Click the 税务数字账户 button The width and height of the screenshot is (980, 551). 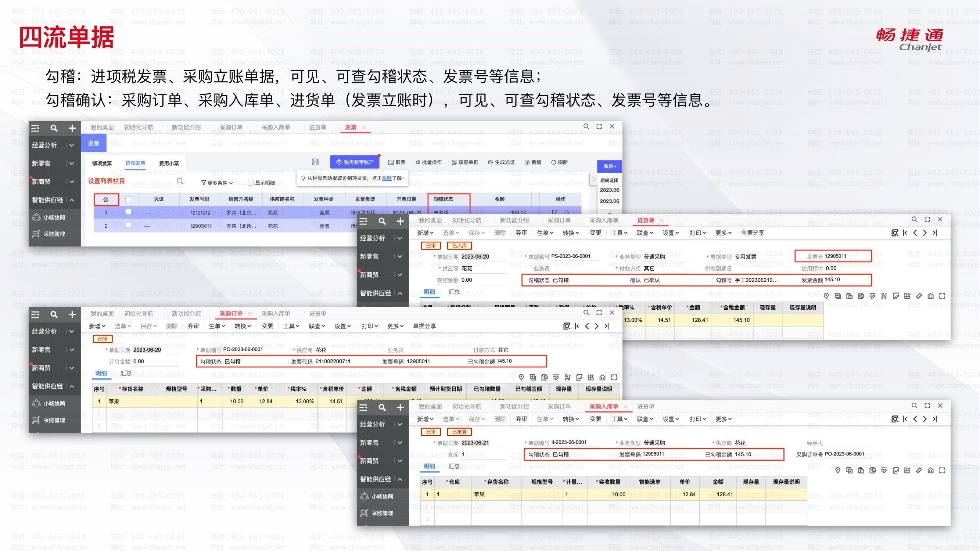tap(355, 162)
